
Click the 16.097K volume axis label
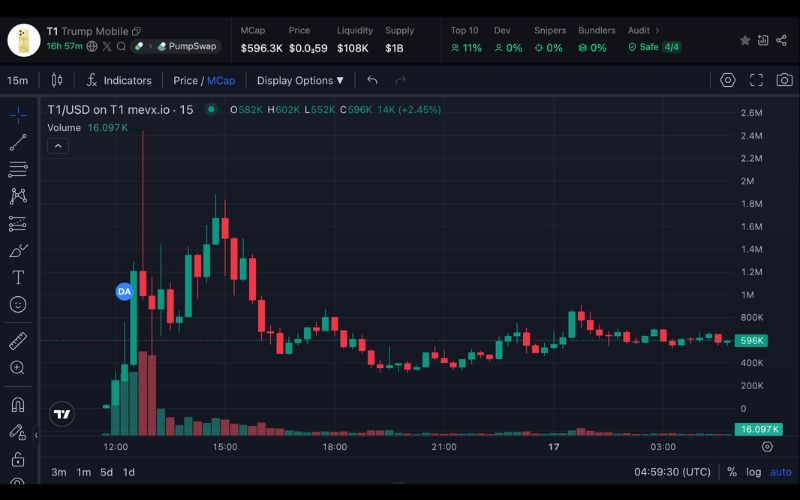(x=759, y=429)
